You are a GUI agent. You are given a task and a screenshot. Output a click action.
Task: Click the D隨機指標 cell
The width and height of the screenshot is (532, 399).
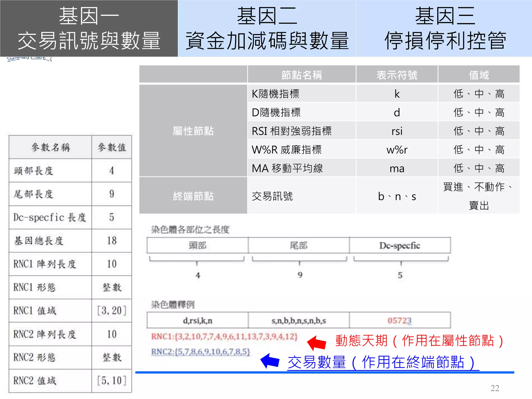[x=302, y=112]
